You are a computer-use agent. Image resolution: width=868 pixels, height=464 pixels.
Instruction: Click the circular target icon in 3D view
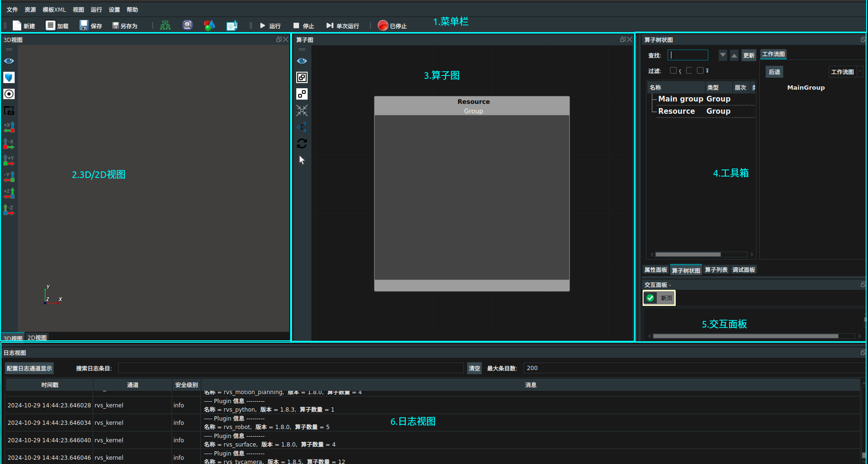(x=9, y=94)
